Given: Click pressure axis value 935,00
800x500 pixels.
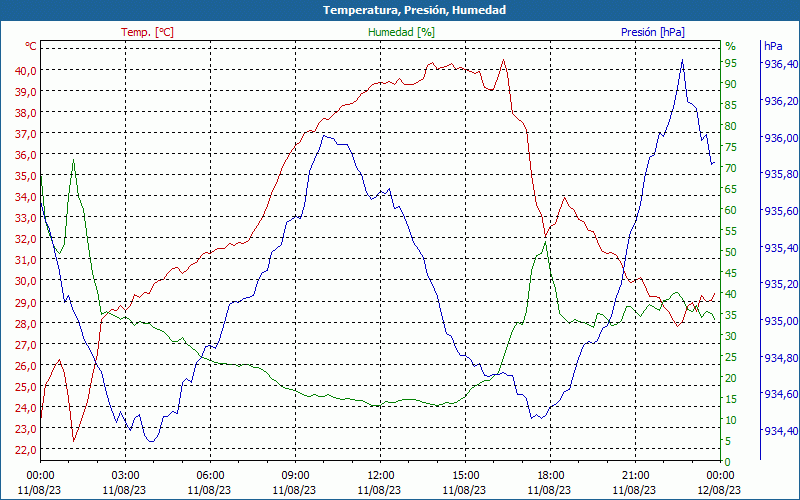Looking at the screenshot, I should click(x=780, y=321).
